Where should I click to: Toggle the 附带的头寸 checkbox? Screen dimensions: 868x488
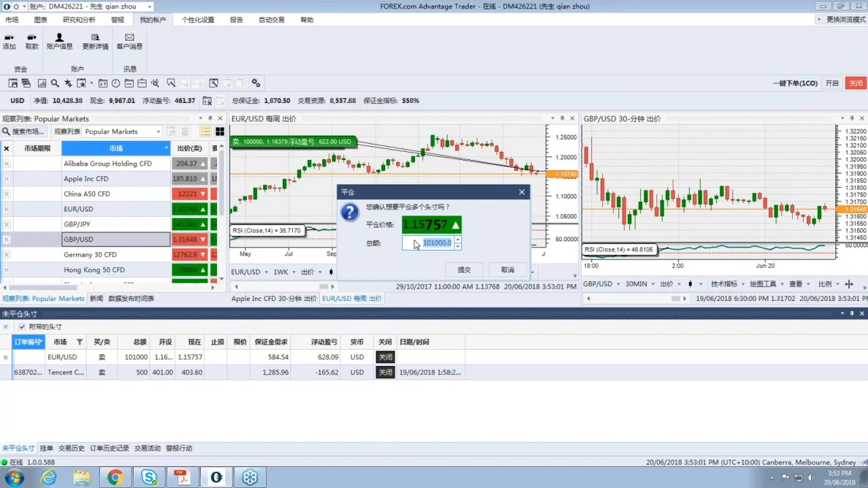coord(22,327)
